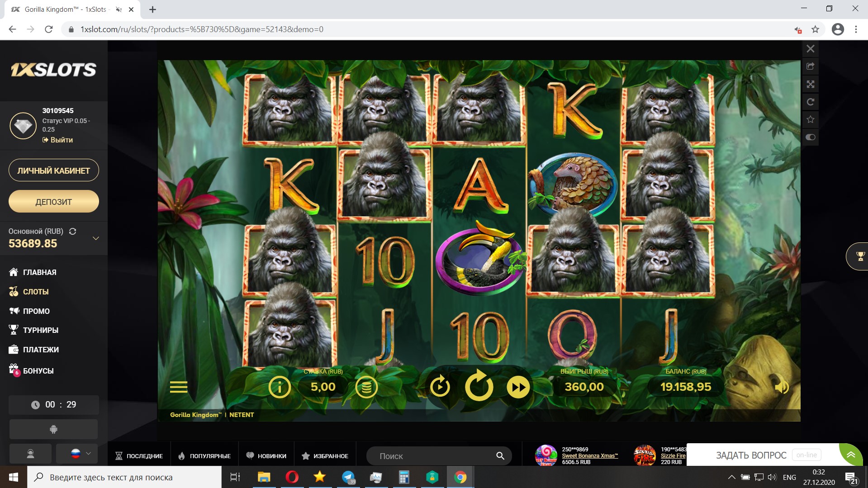Click the autoplay button

tap(440, 387)
